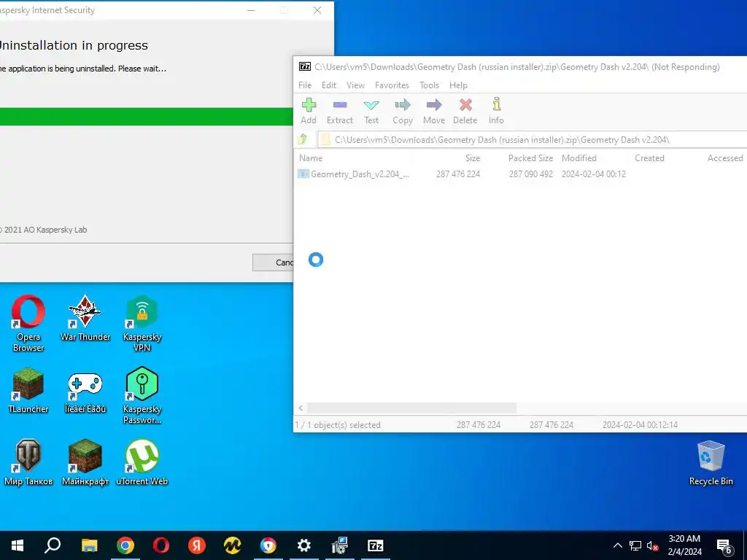The height and width of the screenshot is (560, 747).
Task: Sort by the Size column header
Action: coord(473,158)
